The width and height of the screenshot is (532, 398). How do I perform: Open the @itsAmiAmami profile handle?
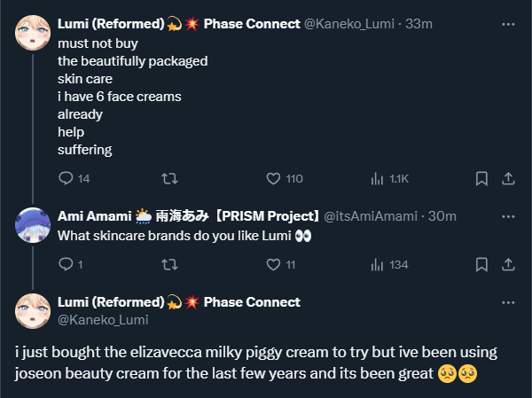368,215
